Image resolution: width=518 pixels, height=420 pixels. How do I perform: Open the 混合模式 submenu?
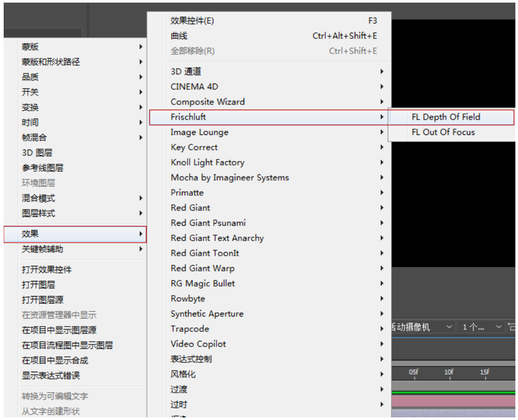tap(75, 198)
